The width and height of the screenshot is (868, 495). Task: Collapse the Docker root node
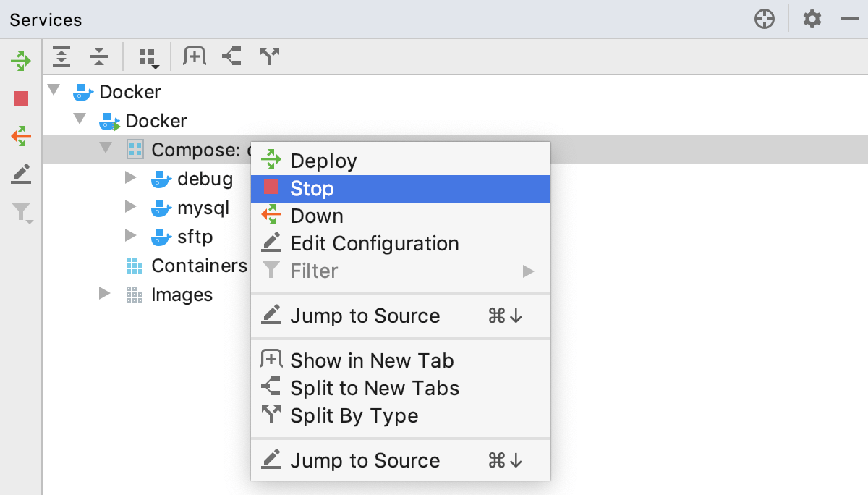pos(53,90)
